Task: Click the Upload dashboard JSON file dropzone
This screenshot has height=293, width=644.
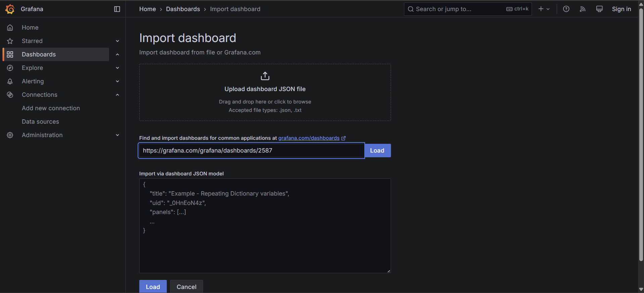Action: pos(265,92)
